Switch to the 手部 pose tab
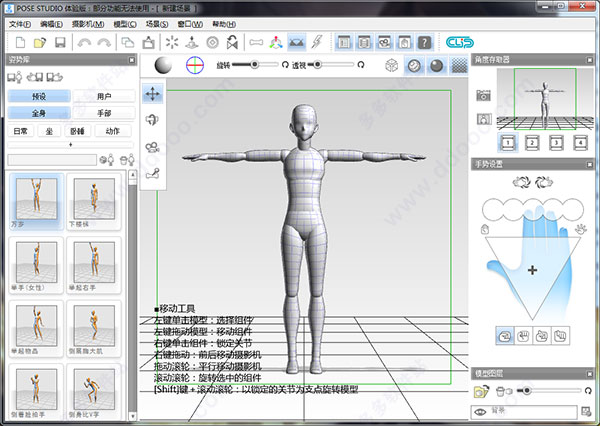The image size is (600, 426). coord(104,113)
